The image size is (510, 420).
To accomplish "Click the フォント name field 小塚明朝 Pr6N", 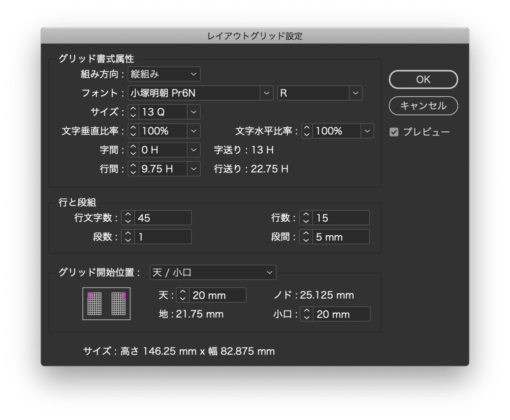I will point(194,93).
